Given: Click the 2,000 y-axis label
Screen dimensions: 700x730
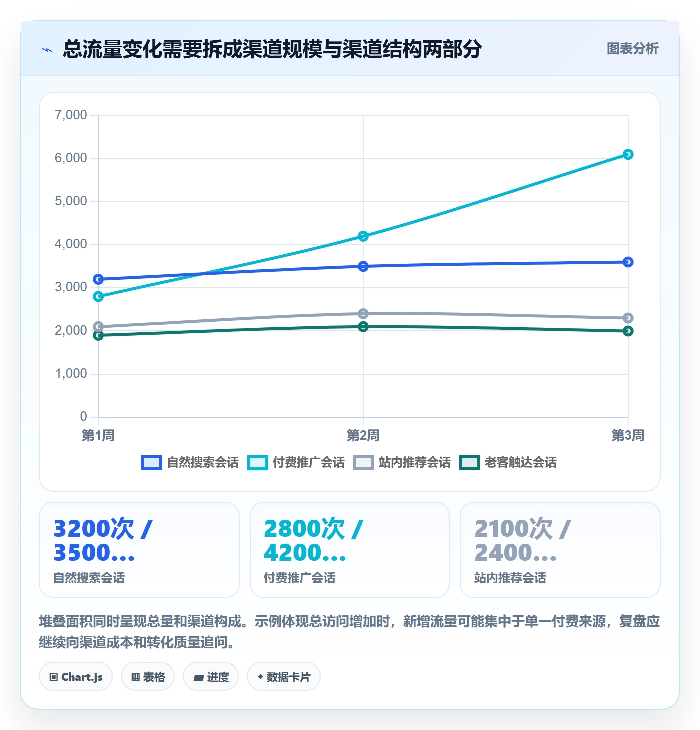Looking at the screenshot, I should point(71,331).
